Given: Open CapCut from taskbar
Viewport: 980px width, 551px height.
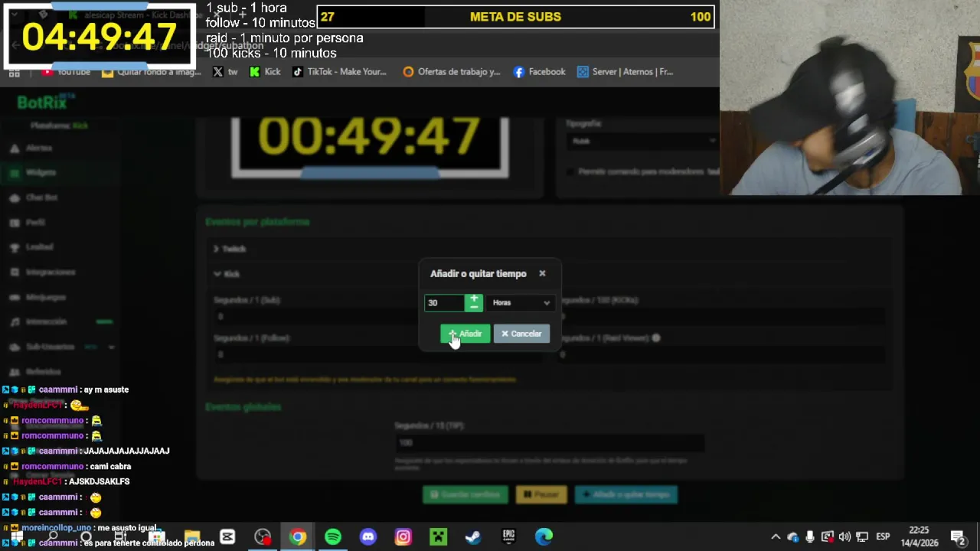Looking at the screenshot, I should coord(227,537).
